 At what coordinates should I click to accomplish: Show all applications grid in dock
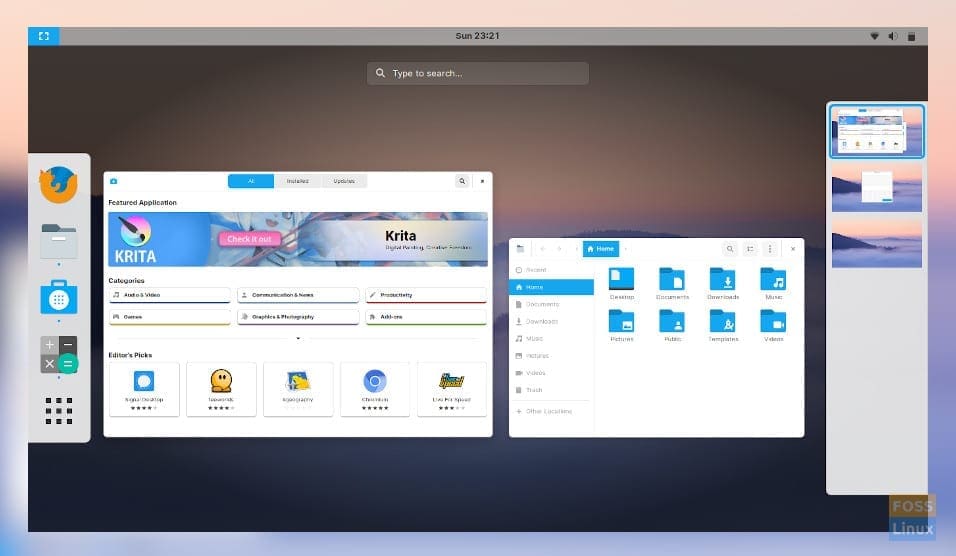coord(59,410)
